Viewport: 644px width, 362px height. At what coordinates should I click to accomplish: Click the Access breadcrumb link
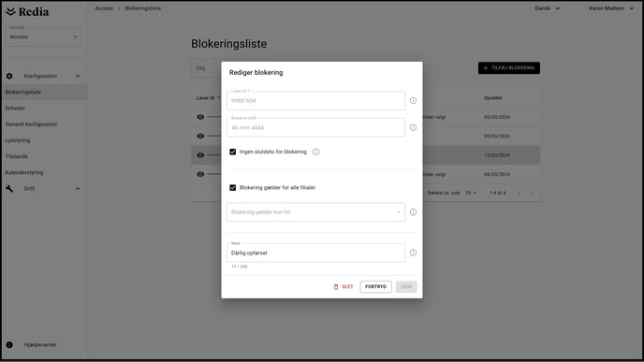click(104, 8)
